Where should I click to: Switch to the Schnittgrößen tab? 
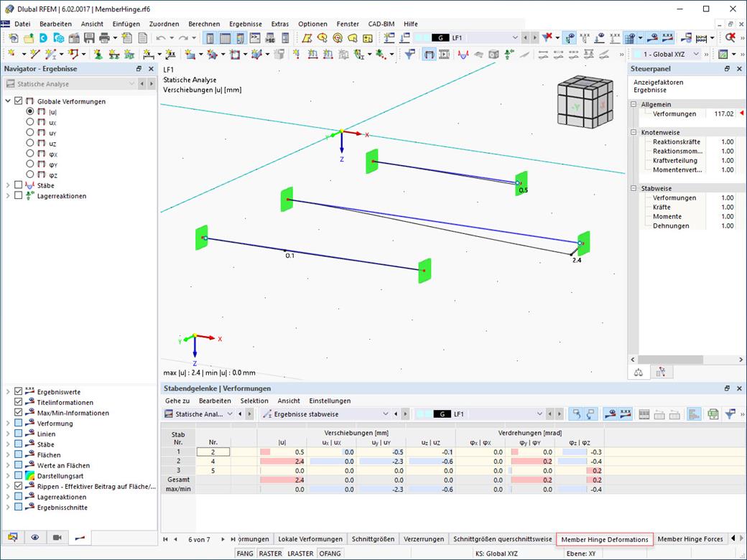(x=373, y=539)
